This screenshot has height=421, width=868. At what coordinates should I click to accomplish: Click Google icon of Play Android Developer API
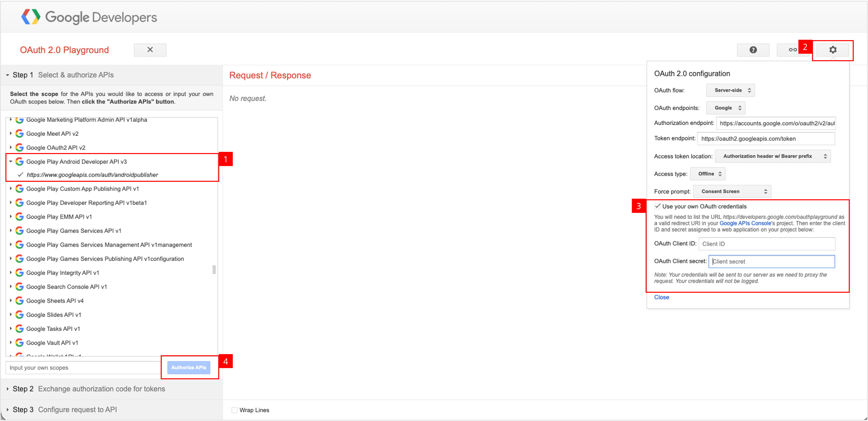pos(19,162)
